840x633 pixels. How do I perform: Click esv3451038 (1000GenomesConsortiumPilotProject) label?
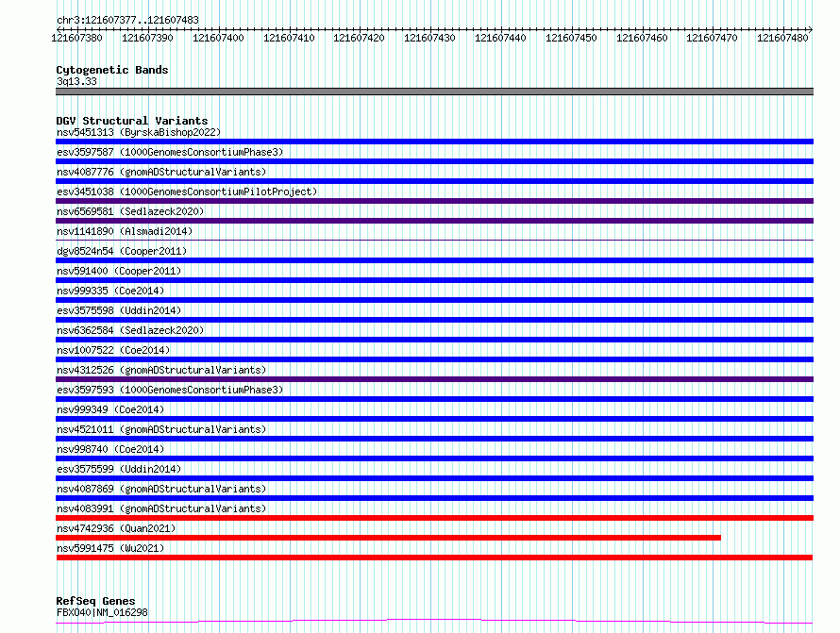187,192
